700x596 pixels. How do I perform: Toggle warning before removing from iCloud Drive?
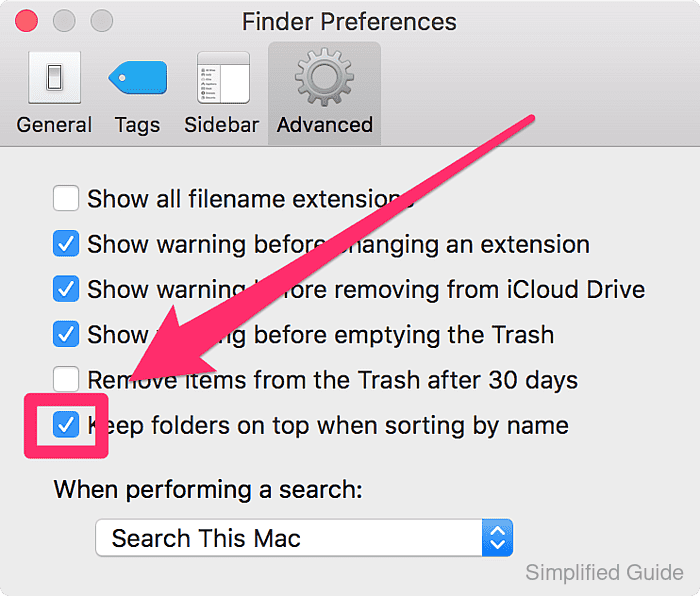point(66,289)
